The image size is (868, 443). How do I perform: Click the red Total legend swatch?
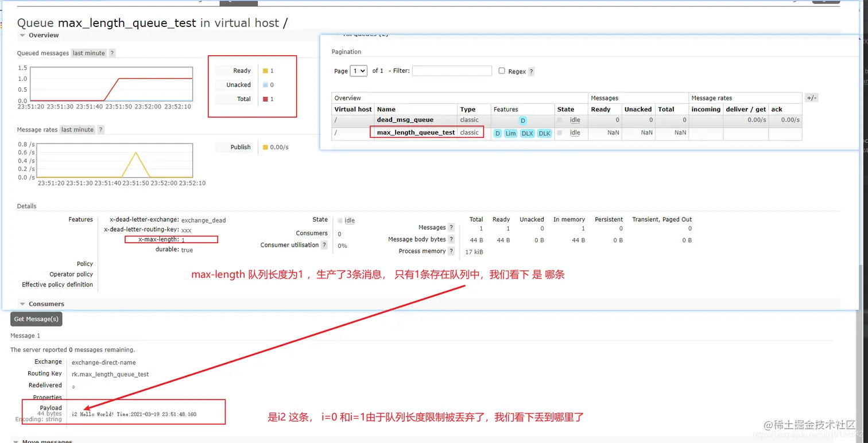click(x=265, y=99)
